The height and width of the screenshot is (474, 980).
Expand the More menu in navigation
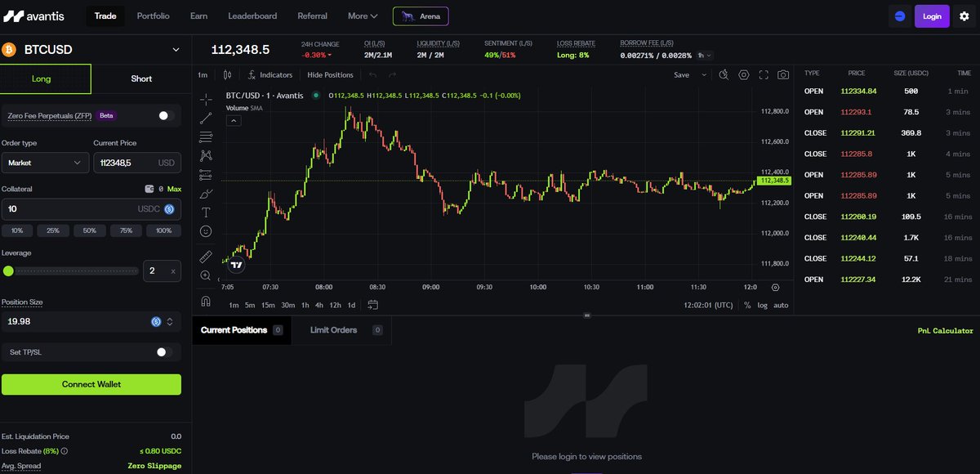(x=363, y=16)
